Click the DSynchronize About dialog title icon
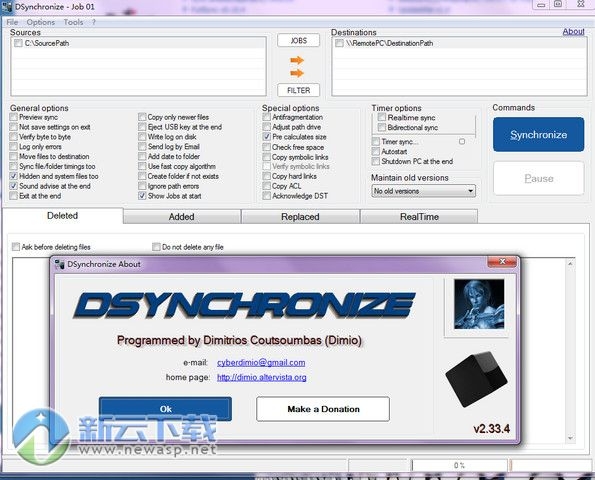This screenshot has height=480, width=595. click(x=60, y=264)
